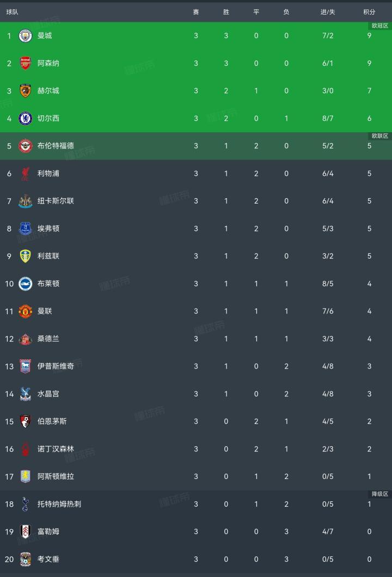Click the Manchester City club crest
392x577 pixels.
coord(25,36)
